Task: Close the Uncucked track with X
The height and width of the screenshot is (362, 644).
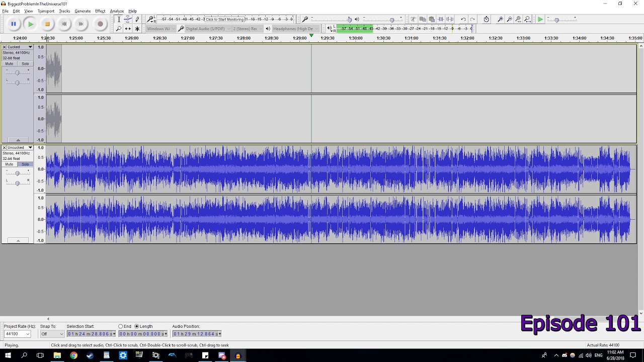Action: pyautogui.click(x=5, y=148)
